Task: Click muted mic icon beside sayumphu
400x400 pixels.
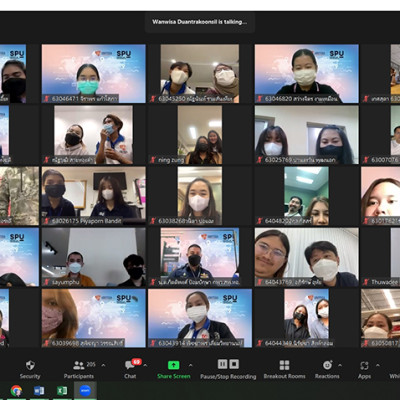Action: pos(46,282)
